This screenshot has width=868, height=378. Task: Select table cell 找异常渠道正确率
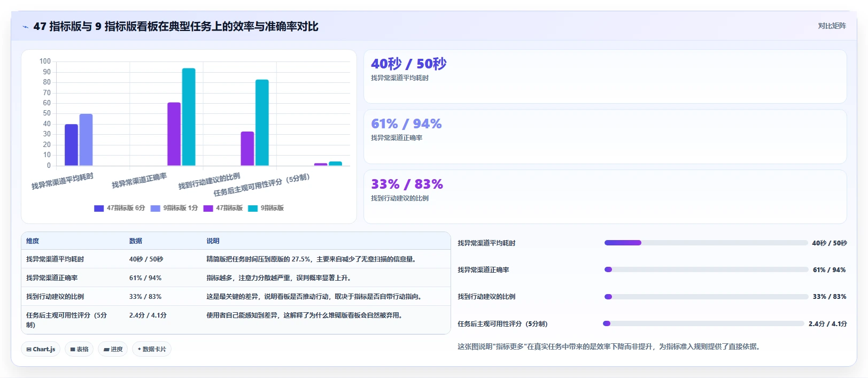click(x=52, y=278)
